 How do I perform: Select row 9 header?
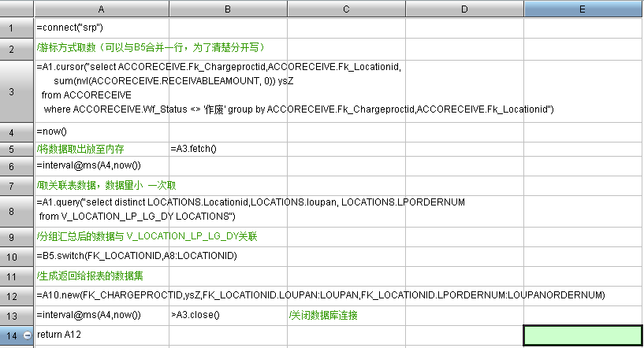(17, 237)
